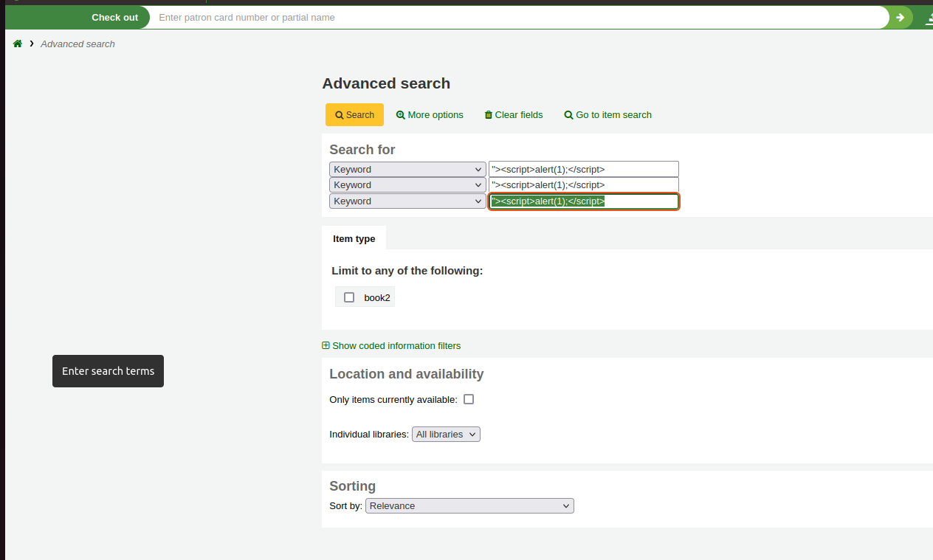
Task: Click the partially visible icon at top right
Action: pos(927,17)
